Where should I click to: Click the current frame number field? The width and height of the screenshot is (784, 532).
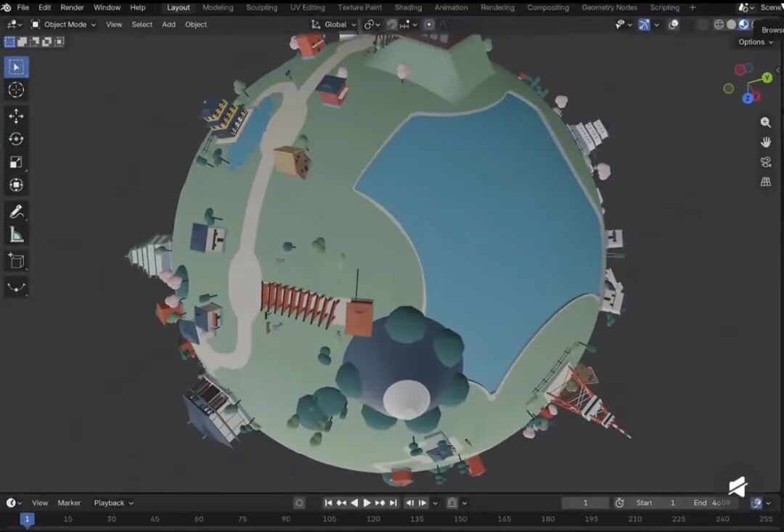586,503
